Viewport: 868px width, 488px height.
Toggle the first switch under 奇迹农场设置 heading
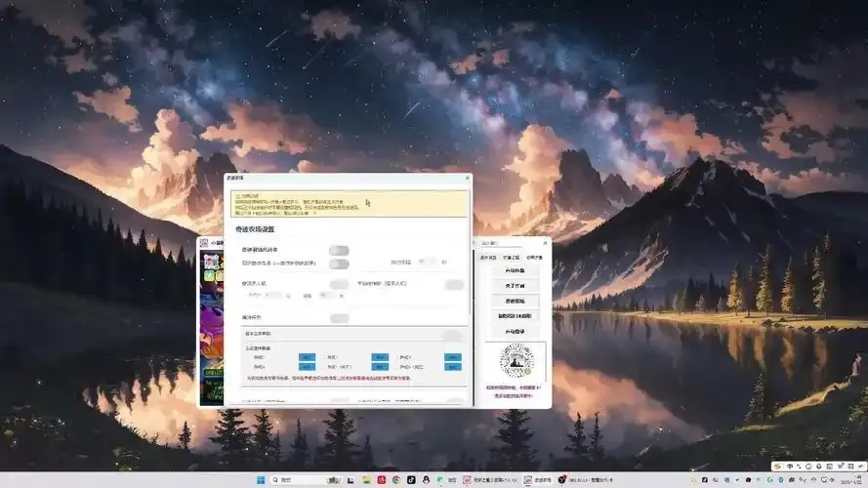pyautogui.click(x=339, y=251)
